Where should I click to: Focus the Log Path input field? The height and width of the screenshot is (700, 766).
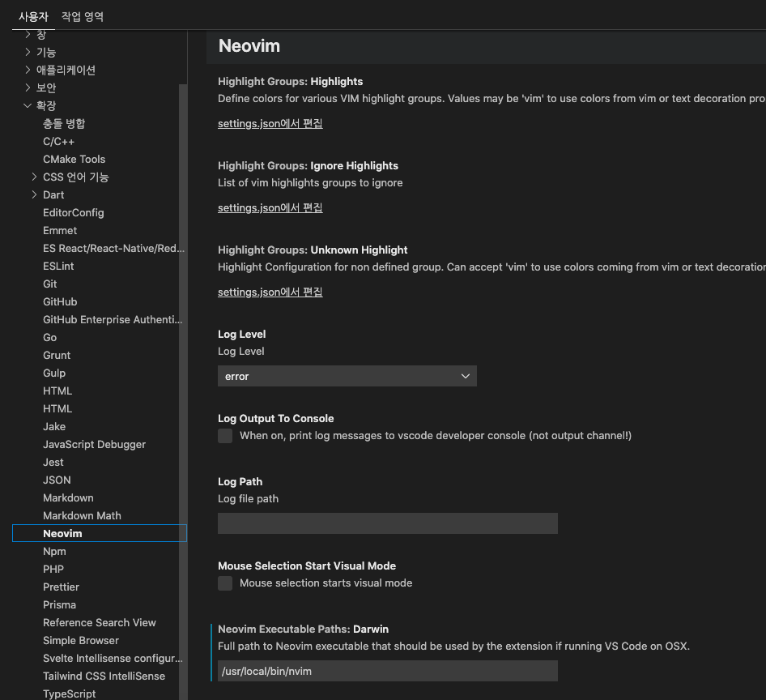pos(387,523)
